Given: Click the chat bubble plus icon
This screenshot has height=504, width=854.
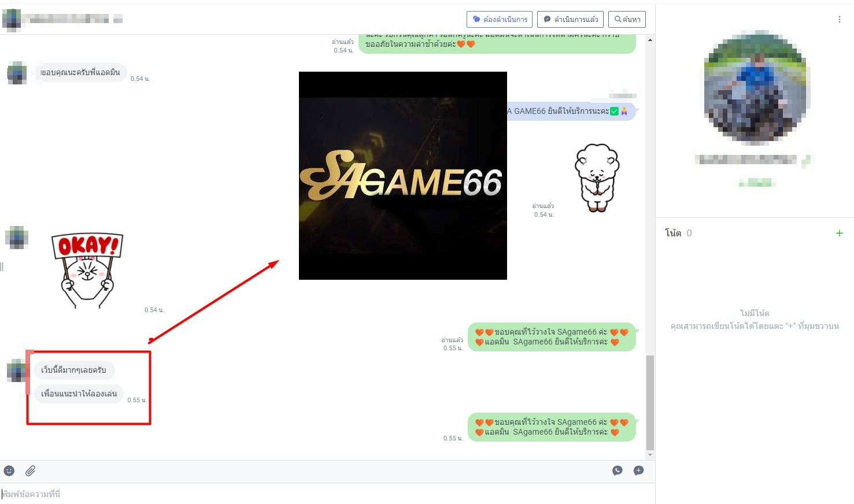Looking at the screenshot, I should point(639,470).
